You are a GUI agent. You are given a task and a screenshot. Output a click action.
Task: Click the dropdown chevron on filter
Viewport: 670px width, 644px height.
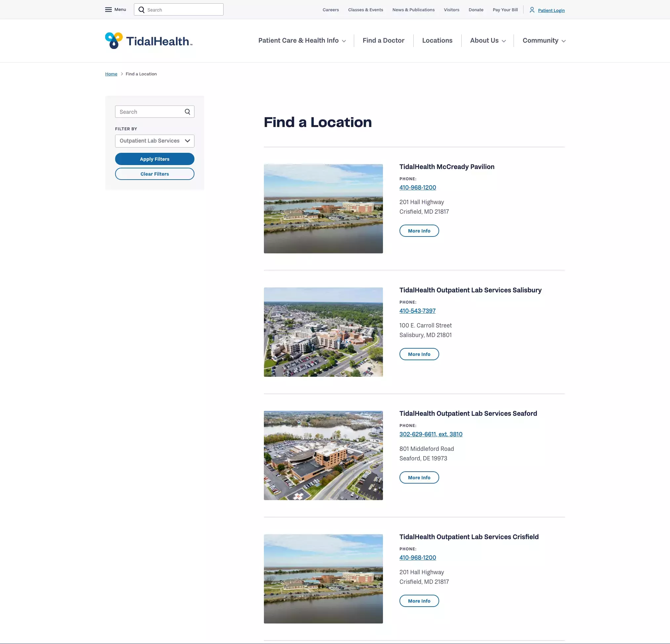click(188, 141)
